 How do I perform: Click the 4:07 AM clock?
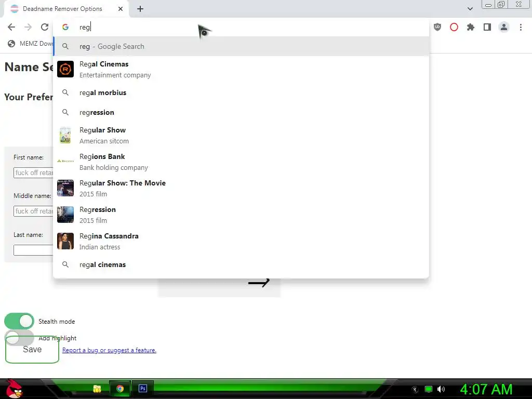[486, 389]
